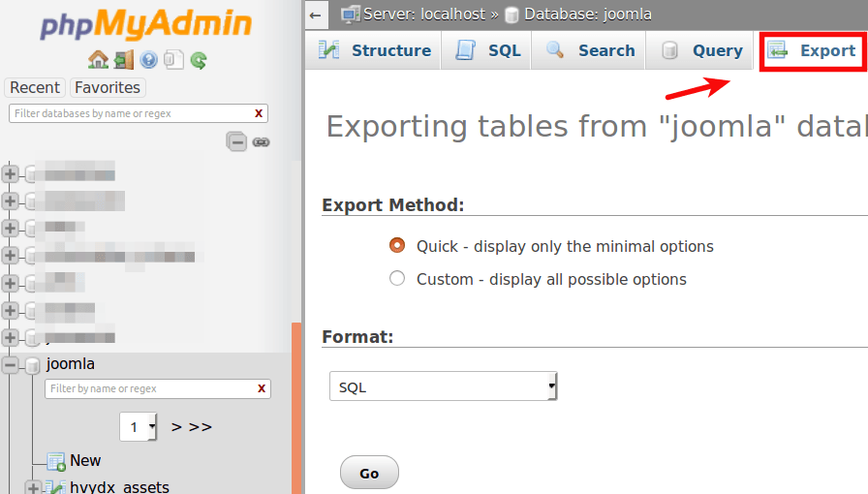Screen dimensions: 868x494
Task: Expand the first blurred database node
Action: (10, 174)
